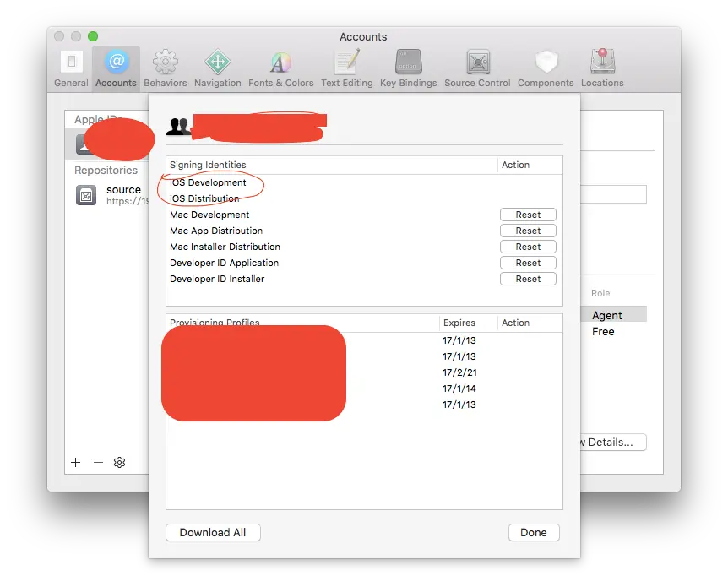
Task: Click the source repository icon
Action: (x=86, y=195)
